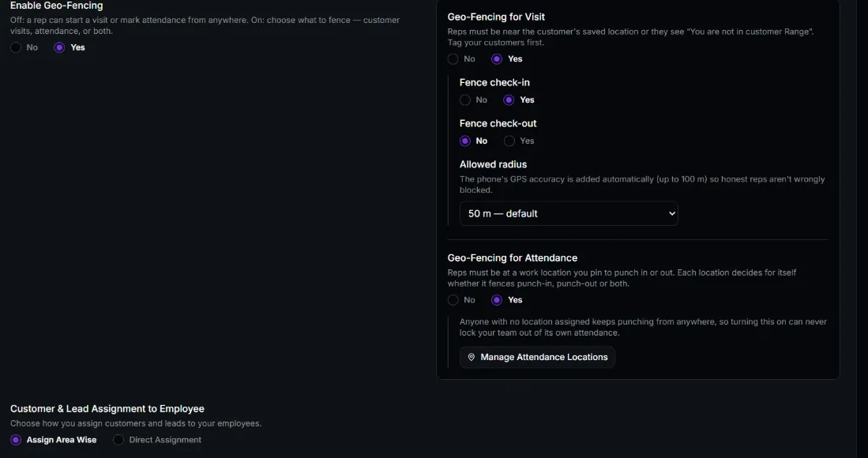Image resolution: width=868 pixels, height=458 pixels.
Task: Click the location pin icon
Action: pos(471,358)
